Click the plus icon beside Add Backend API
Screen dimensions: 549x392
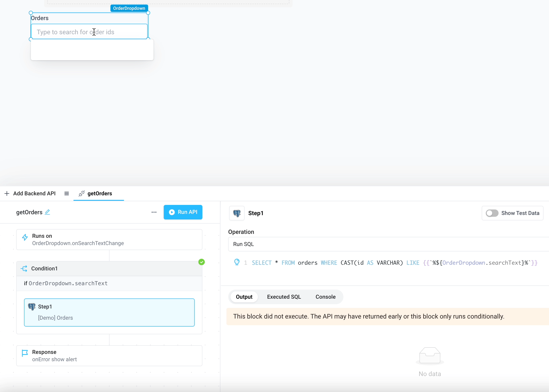[x=7, y=193]
